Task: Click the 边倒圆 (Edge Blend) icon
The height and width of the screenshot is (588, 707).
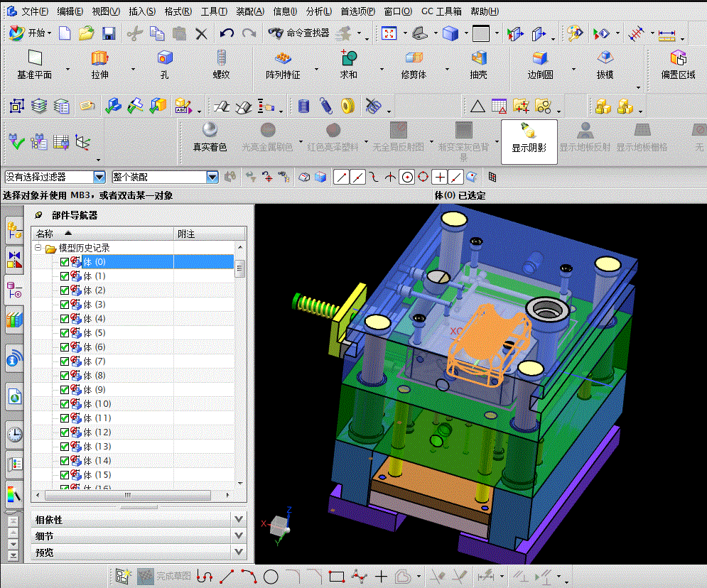Action: (x=540, y=59)
